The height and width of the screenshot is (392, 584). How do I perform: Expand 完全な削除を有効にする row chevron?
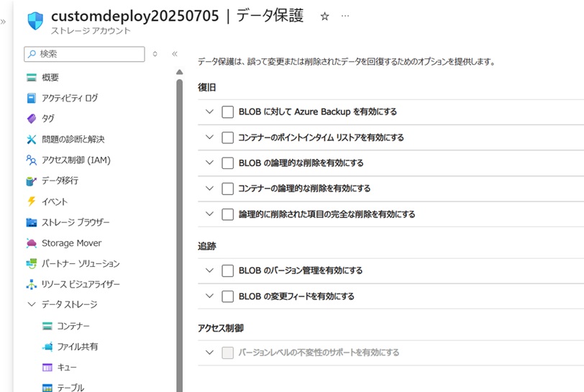210,214
